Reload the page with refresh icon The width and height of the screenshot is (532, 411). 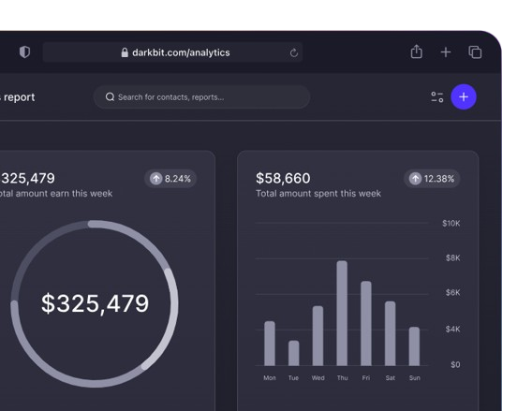click(x=294, y=52)
